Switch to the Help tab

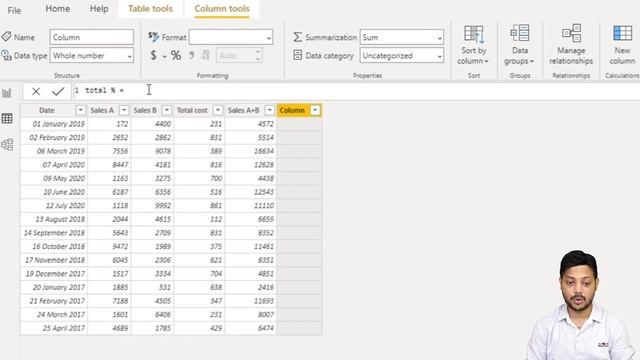(x=99, y=9)
